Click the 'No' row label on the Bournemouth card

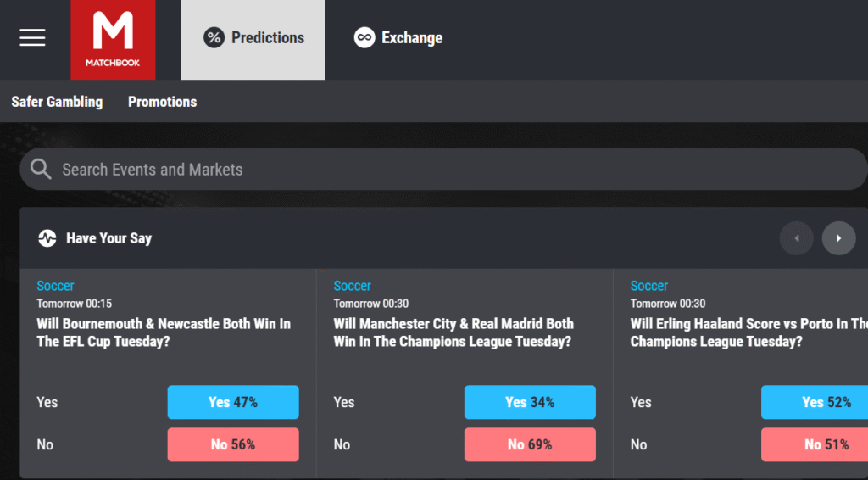tap(45, 444)
